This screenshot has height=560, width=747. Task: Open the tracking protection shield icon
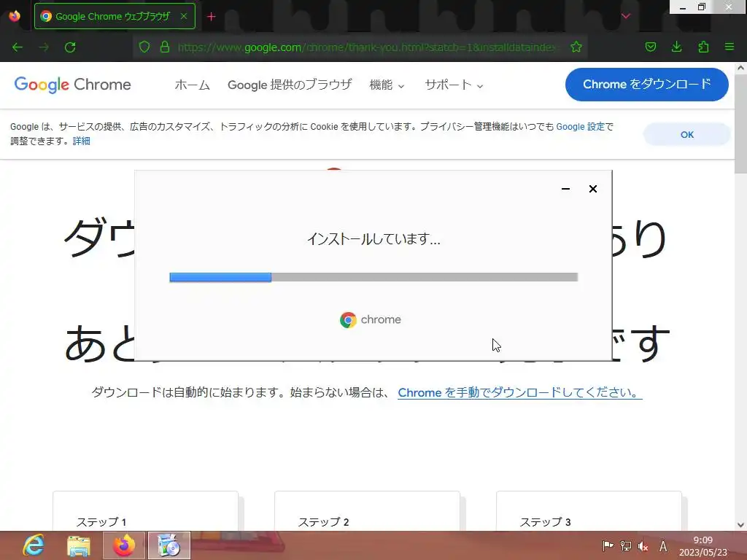[x=144, y=47]
